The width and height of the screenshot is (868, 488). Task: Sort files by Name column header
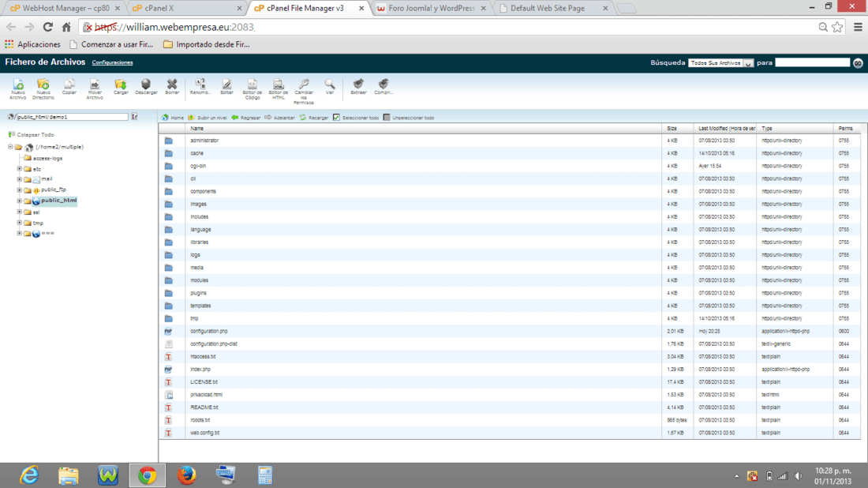click(197, 129)
